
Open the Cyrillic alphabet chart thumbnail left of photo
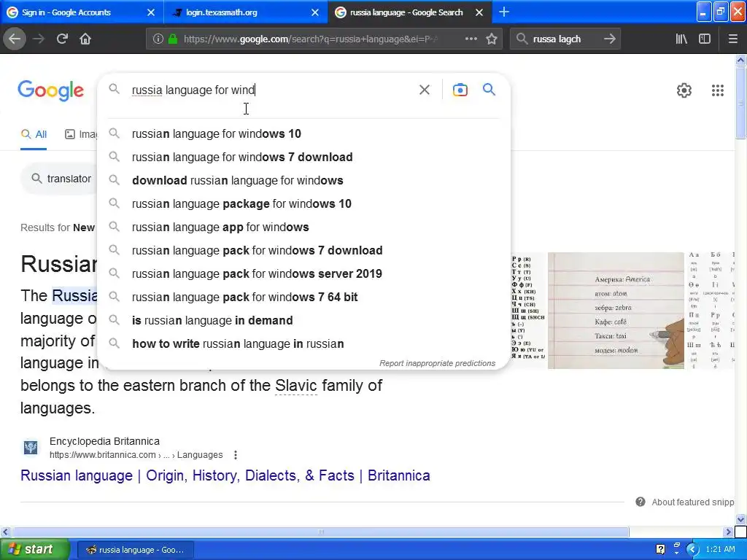528,311
